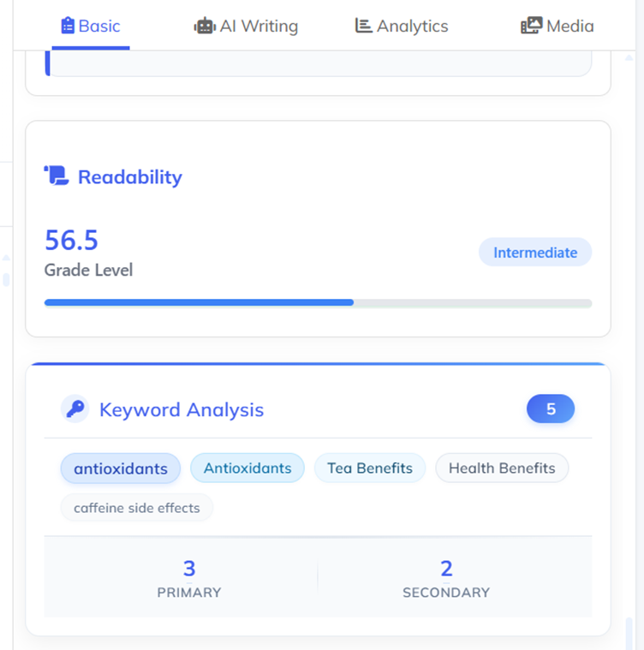Click the Readability scroll icon
644x650 pixels.
pyautogui.click(x=57, y=176)
